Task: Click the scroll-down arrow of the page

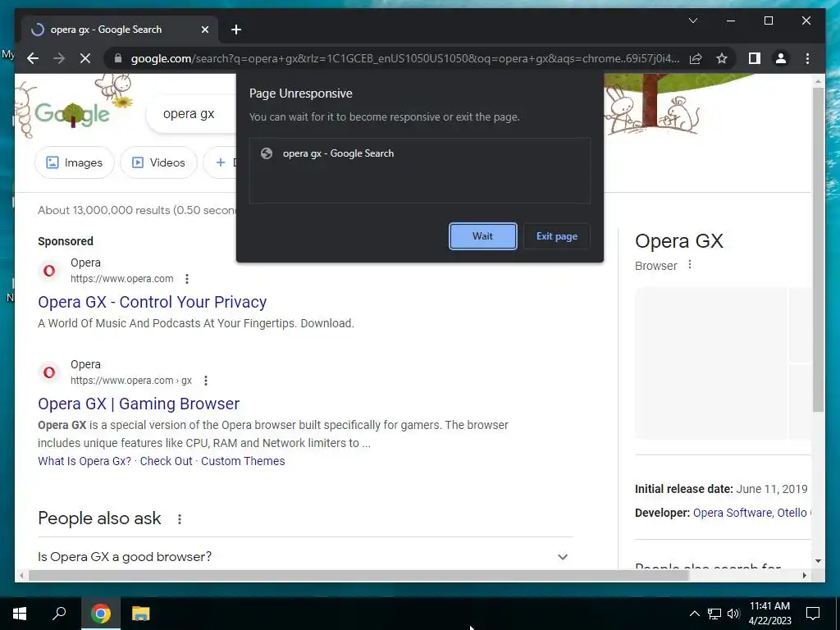Action: [x=818, y=561]
